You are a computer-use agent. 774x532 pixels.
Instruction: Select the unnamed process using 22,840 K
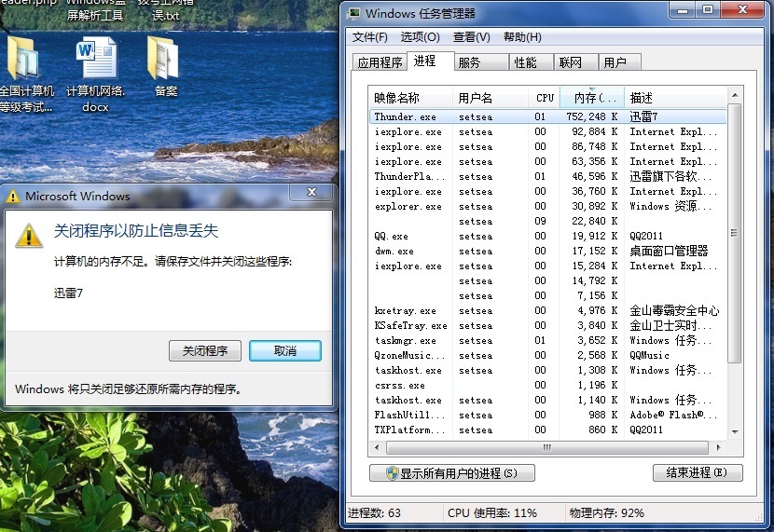(547, 221)
